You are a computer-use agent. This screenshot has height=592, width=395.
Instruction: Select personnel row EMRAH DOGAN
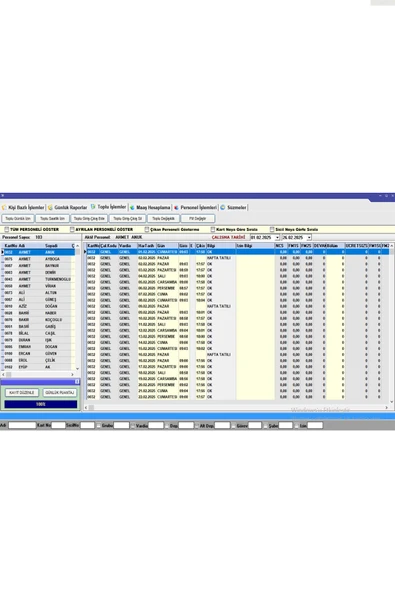pyautogui.click(x=39, y=347)
